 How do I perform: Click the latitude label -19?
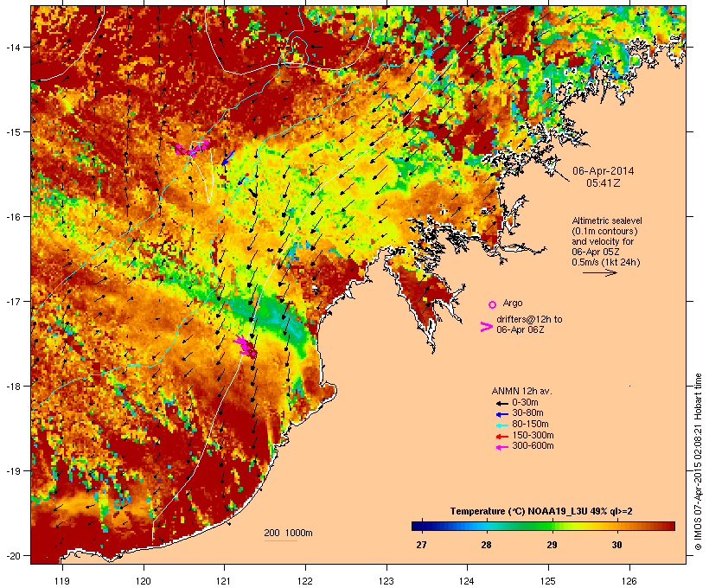[13, 471]
